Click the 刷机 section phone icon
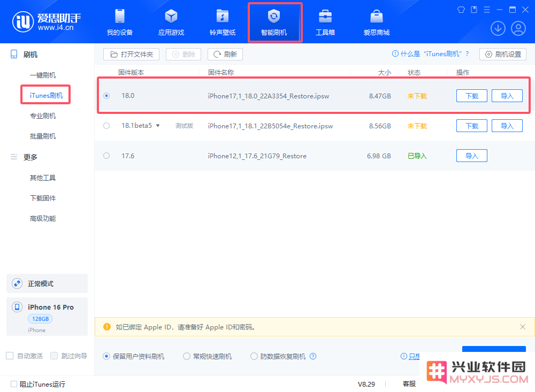Image resolution: width=535 pixels, height=392 pixels. pos(14,54)
